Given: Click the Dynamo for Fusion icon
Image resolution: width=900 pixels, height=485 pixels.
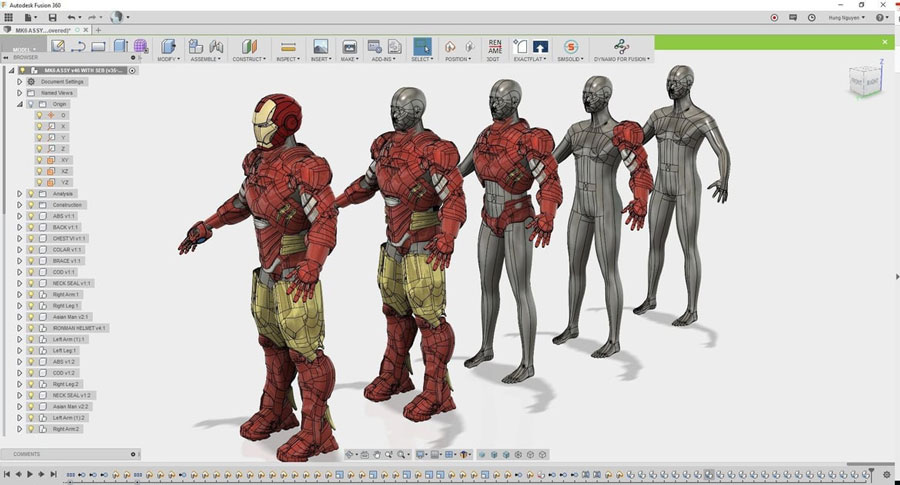Looking at the screenshot, I should (x=621, y=46).
